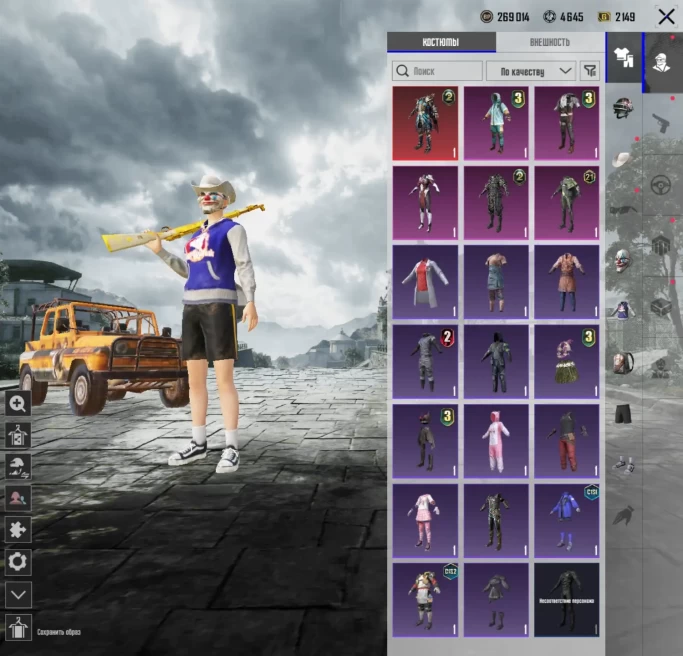The width and height of the screenshot is (683, 656).
Task: Select the white lab coat costume
Action: coord(425,282)
